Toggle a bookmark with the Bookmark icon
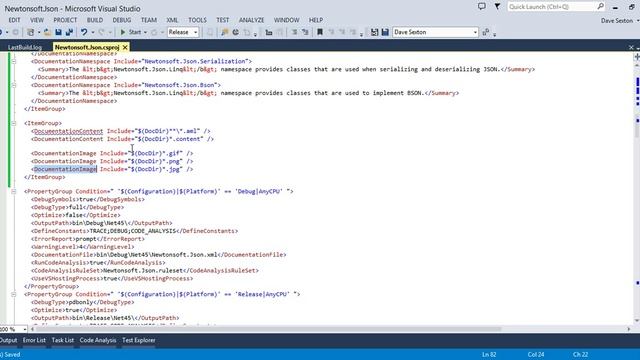 (x=320, y=32)
